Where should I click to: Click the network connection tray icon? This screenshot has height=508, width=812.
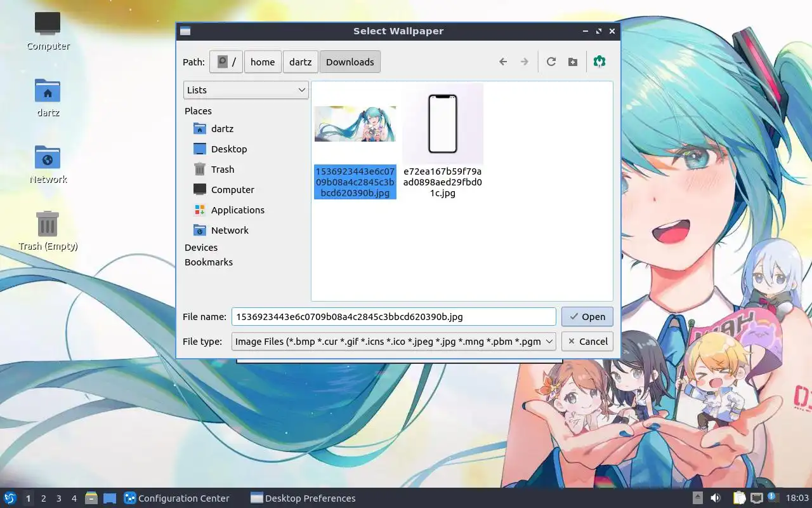tap(757, 498)
